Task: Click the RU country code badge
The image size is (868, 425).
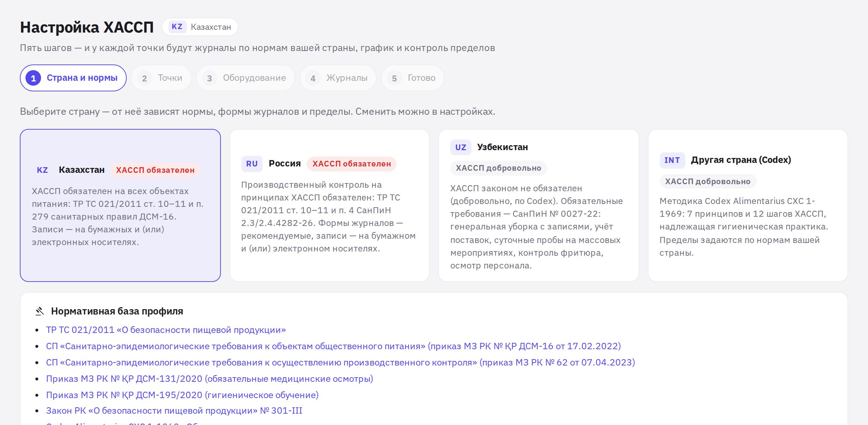Action: coord(252,164)
